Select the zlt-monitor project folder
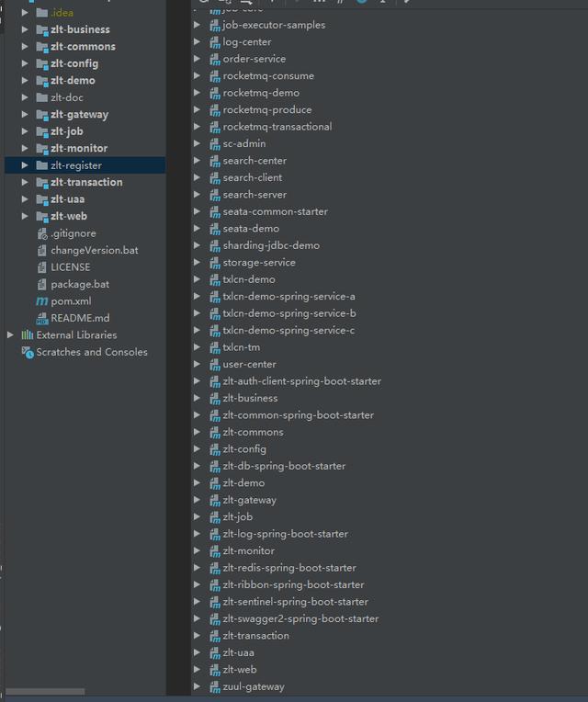The height and width of the screenshot is (702, 588). [79, 148]
